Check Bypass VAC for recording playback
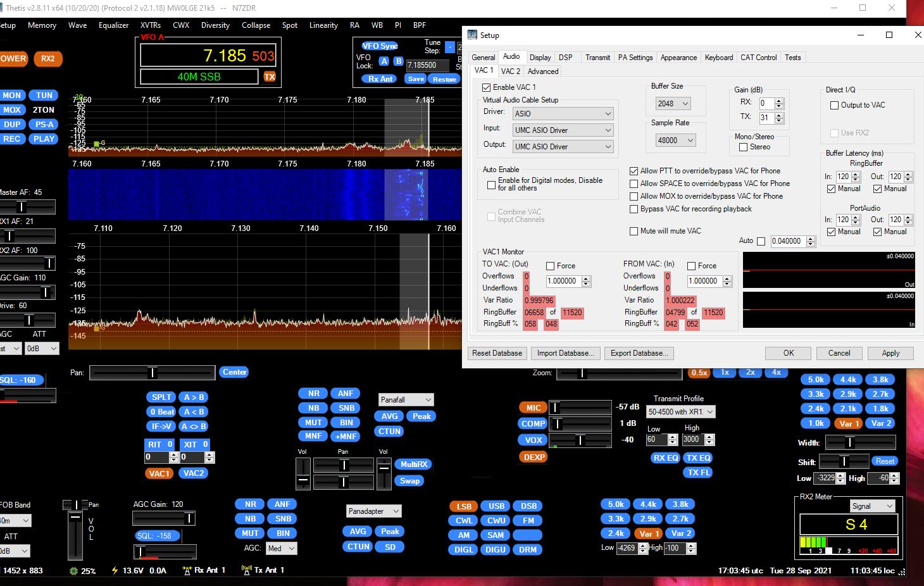 tap(634, 209)
